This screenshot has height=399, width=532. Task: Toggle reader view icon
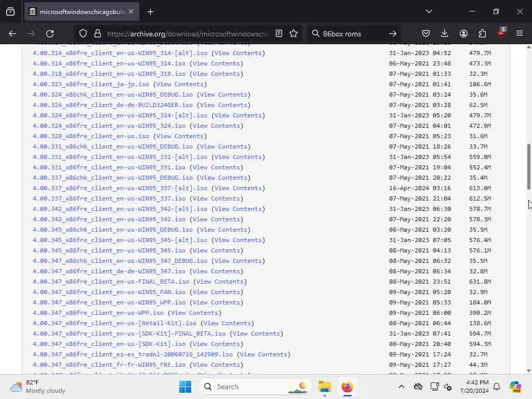[279, 34]
